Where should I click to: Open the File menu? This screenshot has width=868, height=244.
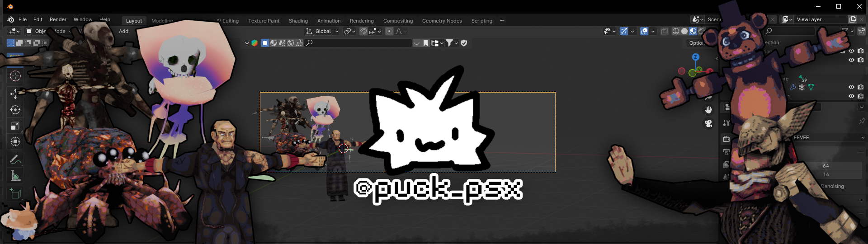(23, 19)
